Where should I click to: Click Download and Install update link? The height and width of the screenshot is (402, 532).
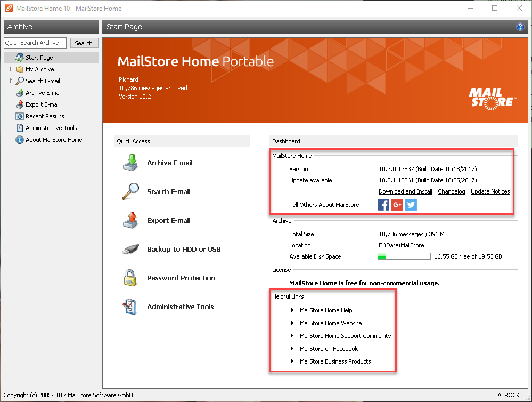pyautogui.click(x=405, y=191)
